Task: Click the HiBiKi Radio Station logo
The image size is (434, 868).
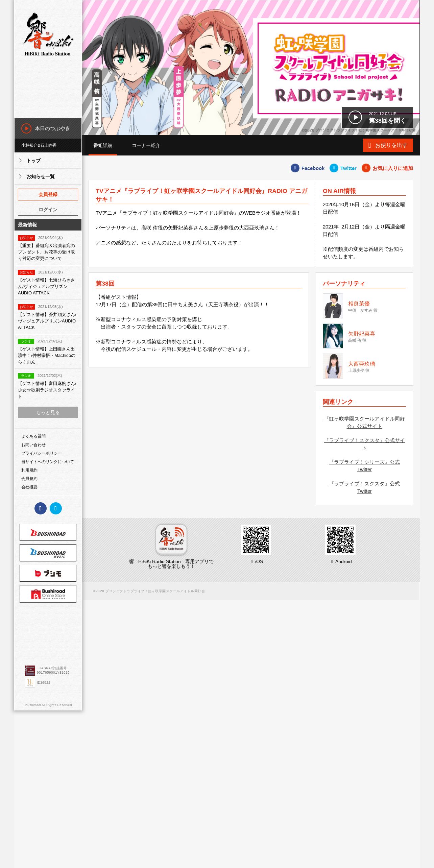Action: [x=48, y=34]
